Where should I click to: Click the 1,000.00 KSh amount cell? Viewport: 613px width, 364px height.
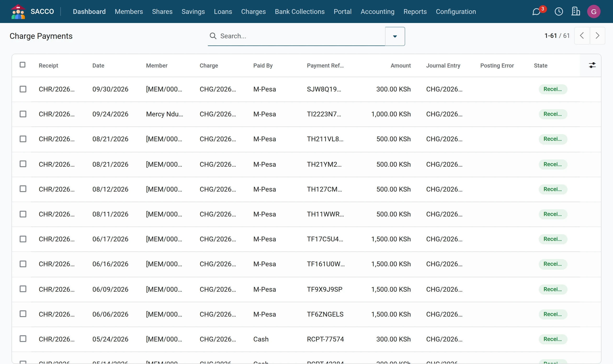point(391,114)
